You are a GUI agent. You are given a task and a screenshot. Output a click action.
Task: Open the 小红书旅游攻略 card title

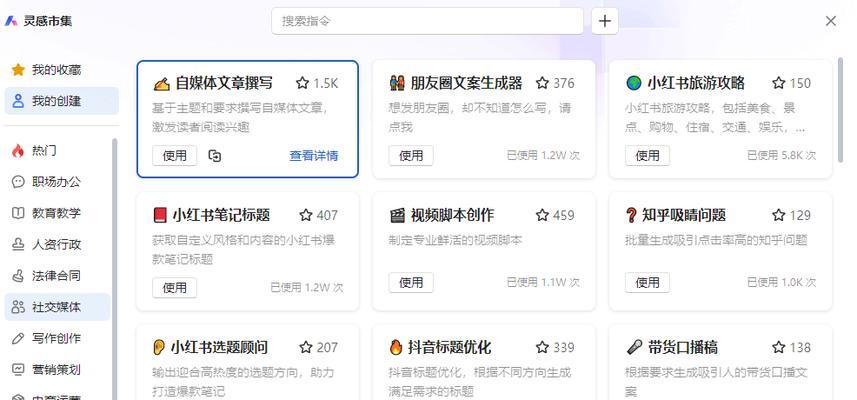[x=696, y=84]
